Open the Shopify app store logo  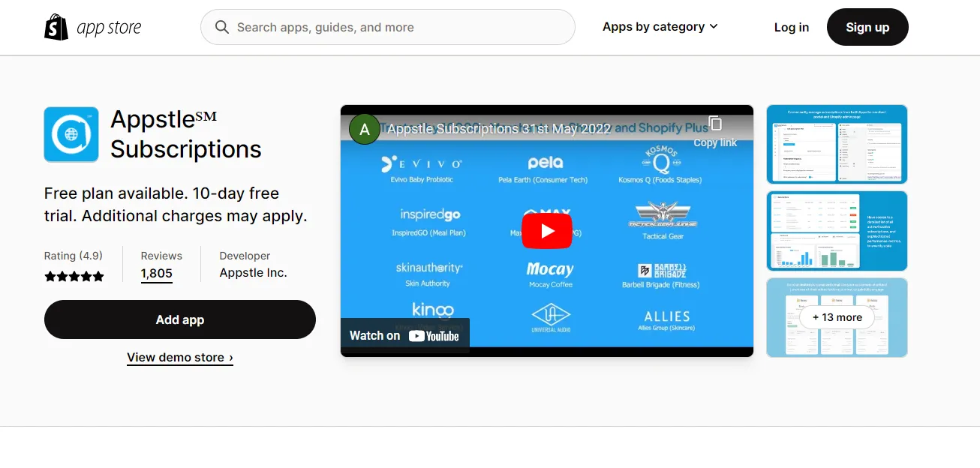[93, 28]
